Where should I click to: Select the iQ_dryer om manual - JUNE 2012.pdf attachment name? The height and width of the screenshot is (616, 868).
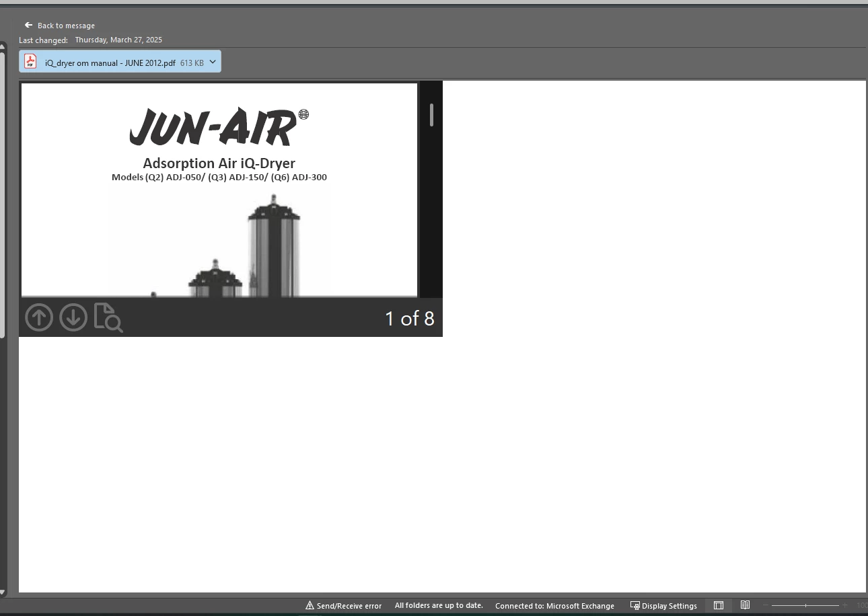click(110, 63)
